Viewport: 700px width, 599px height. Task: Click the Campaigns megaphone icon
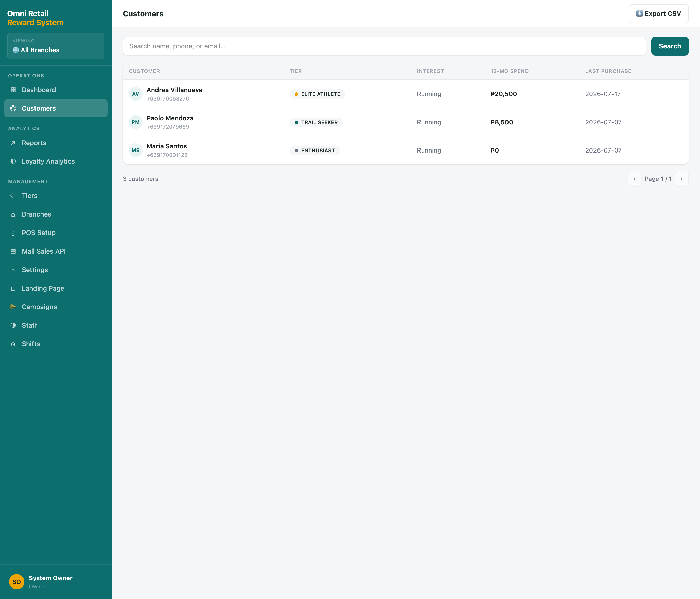[x=13, y=307]
